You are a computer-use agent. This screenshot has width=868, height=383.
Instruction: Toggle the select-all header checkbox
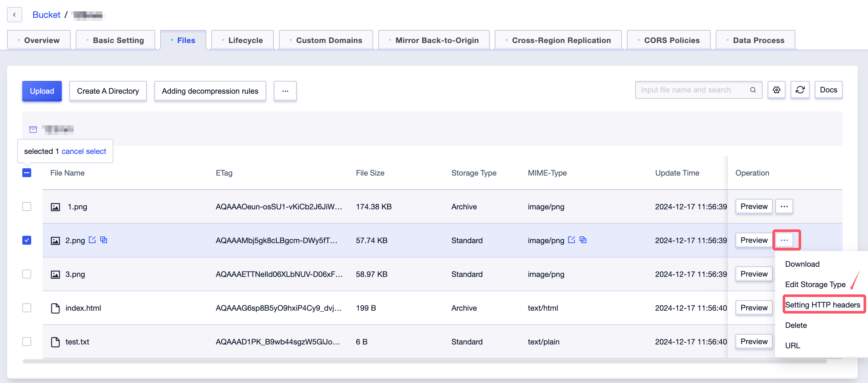coord(27,173)
